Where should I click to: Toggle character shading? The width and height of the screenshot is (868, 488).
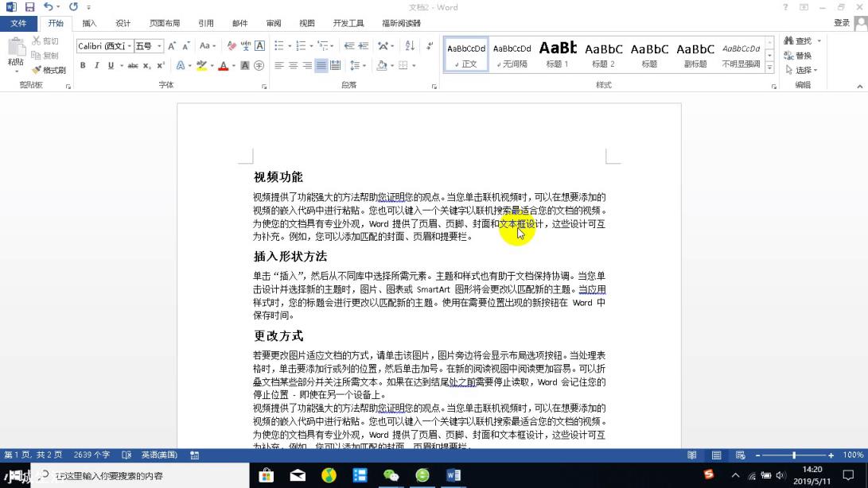(245, 66)
